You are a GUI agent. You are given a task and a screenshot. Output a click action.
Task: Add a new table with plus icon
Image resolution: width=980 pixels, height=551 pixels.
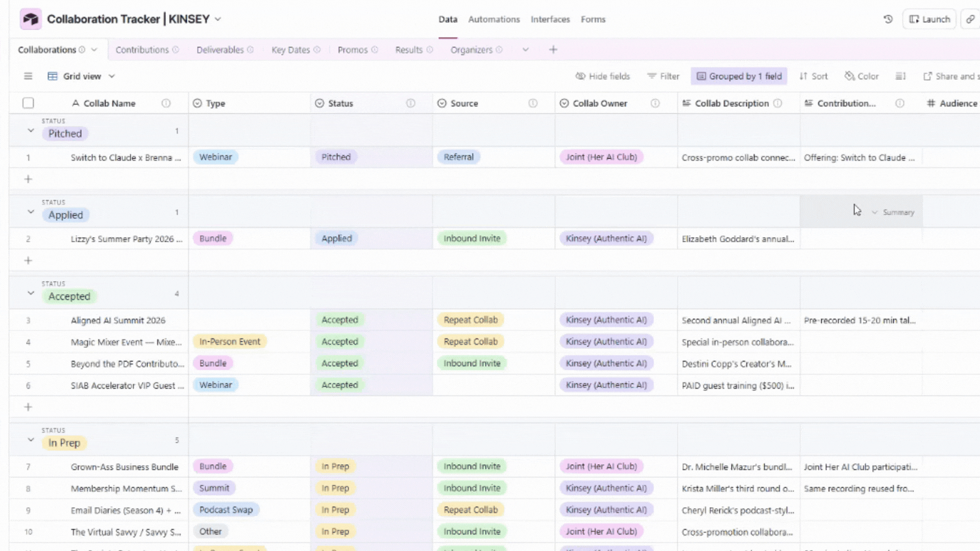coord(553,49)
